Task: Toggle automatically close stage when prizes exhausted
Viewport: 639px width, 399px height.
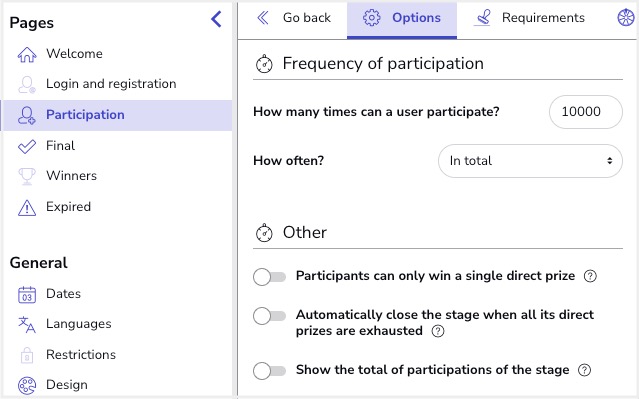Action: click(269, 316)
